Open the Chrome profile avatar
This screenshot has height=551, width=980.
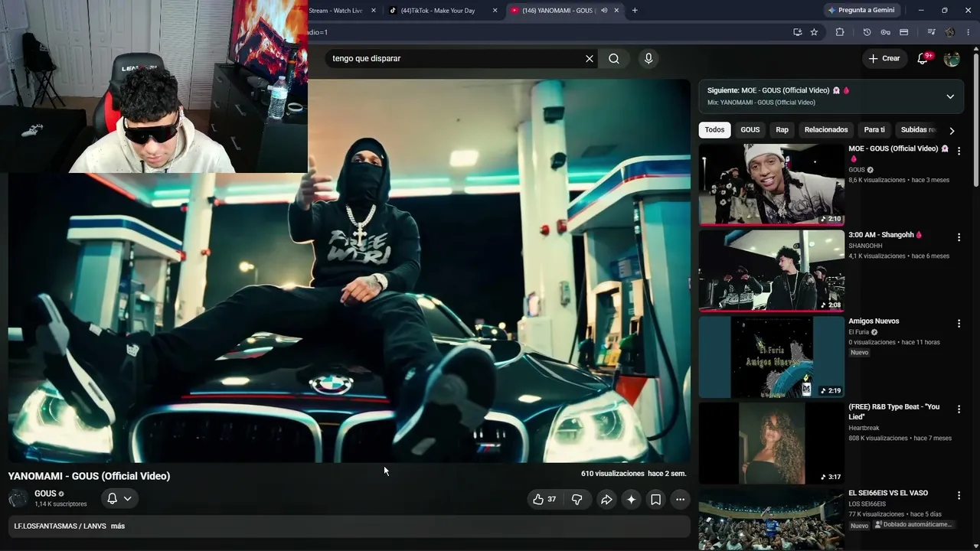click(x=950, y=32)
